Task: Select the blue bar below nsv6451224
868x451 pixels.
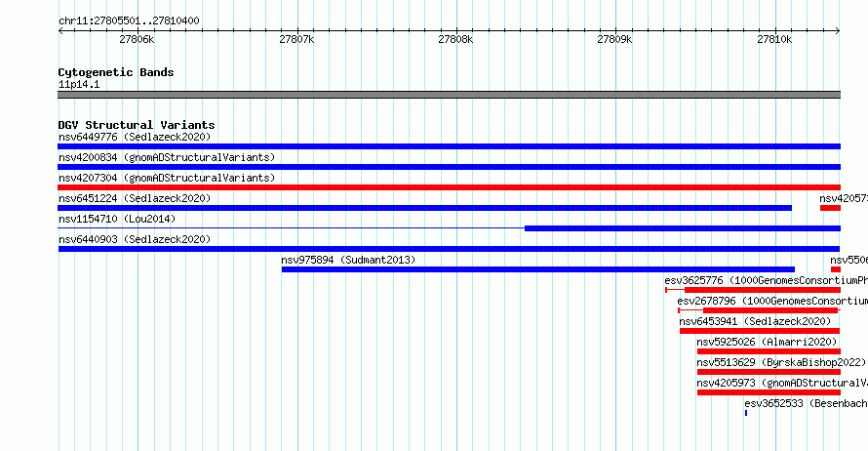Action: click(x=424, y=208)
